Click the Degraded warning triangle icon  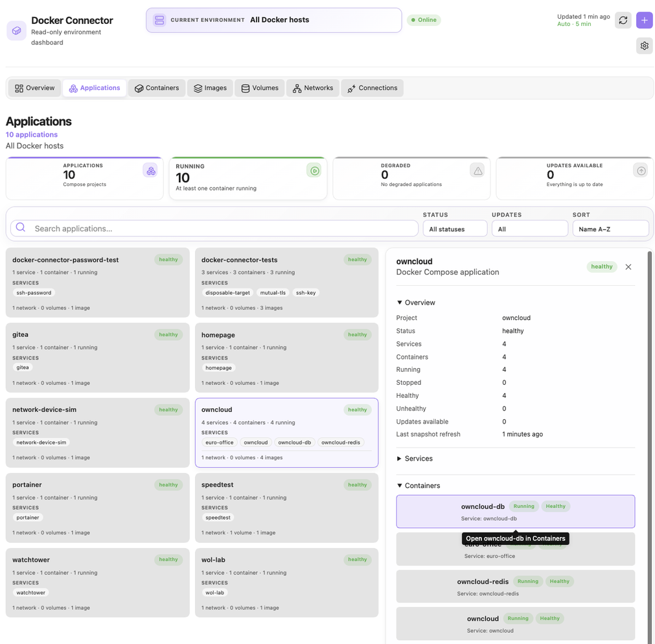pyautogui.click(x=477, y=171)
